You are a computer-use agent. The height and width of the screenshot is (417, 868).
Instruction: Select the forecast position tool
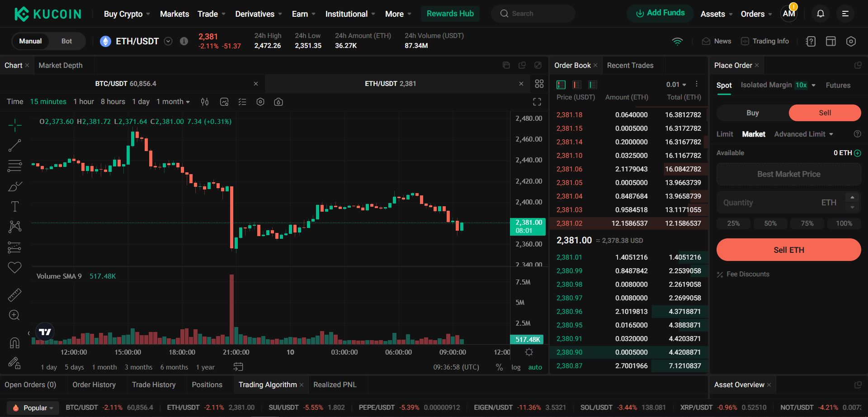(x=14, y=247)
